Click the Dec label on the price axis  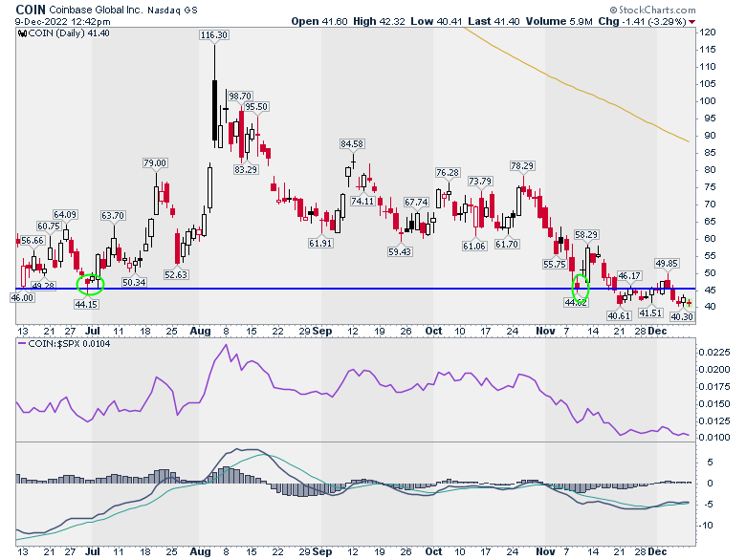click(x=657, y=332)
